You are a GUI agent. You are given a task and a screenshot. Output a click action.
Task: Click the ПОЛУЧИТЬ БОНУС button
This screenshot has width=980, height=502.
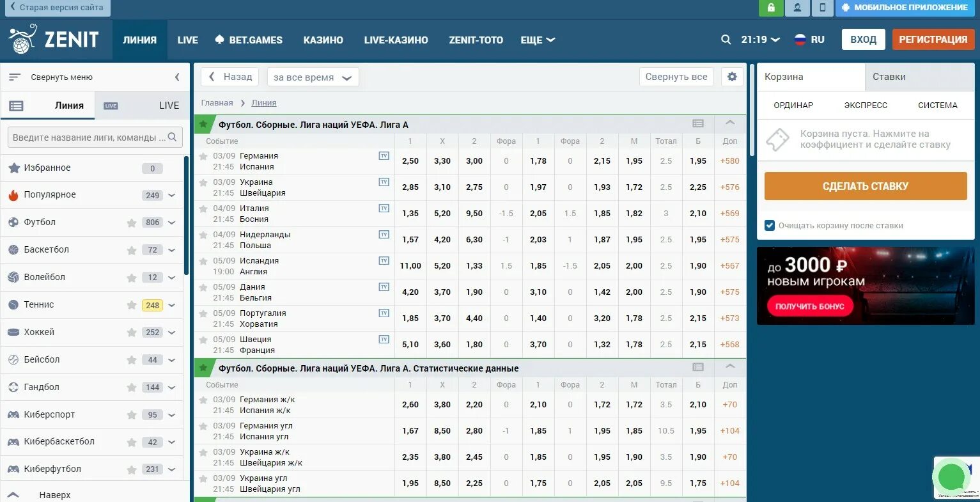(810, 306)
